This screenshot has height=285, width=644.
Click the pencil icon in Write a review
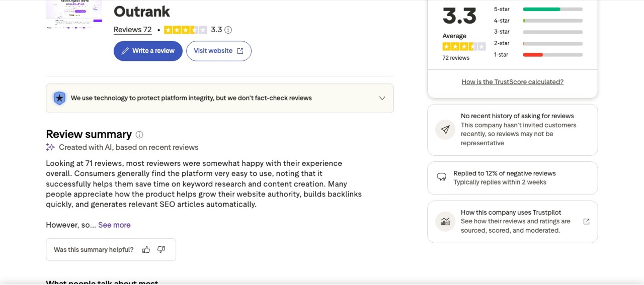point(125,51)
